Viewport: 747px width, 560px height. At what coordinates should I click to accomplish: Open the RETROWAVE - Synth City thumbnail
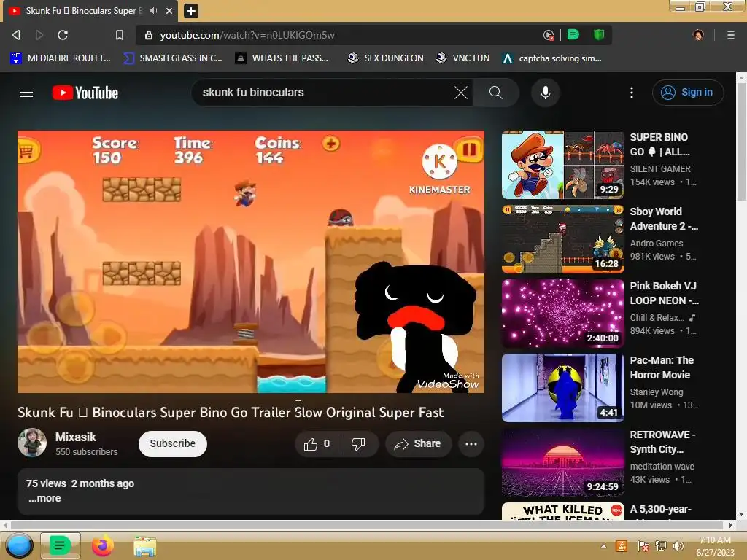(x=562, y=462)
